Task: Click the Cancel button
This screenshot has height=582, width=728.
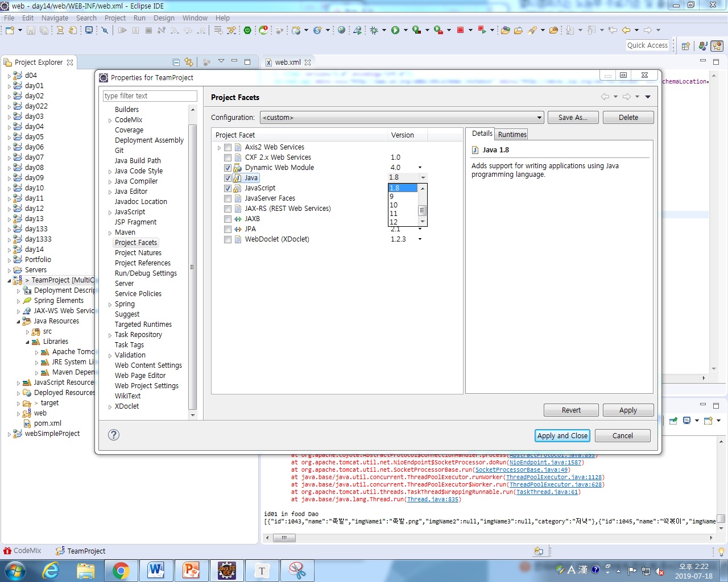Action: click(x=622, y=435)
